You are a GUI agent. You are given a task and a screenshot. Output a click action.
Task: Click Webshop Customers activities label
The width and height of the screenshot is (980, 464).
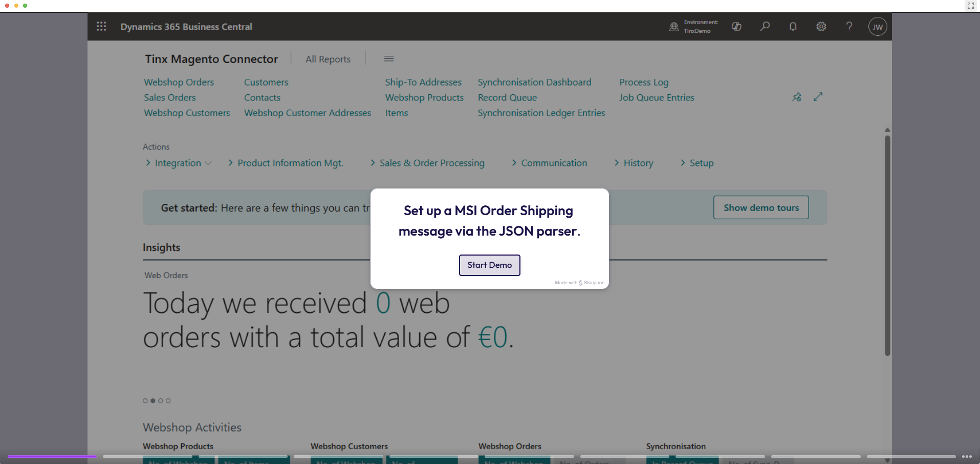(x=349, y=446)
